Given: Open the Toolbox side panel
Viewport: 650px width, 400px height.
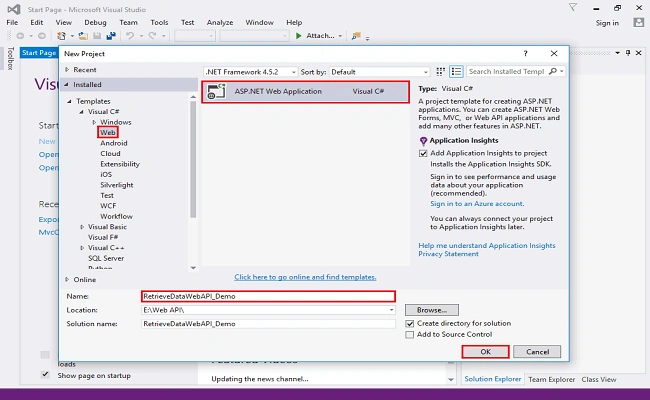Looking at the screenshot, I should (x=10, y=58).
